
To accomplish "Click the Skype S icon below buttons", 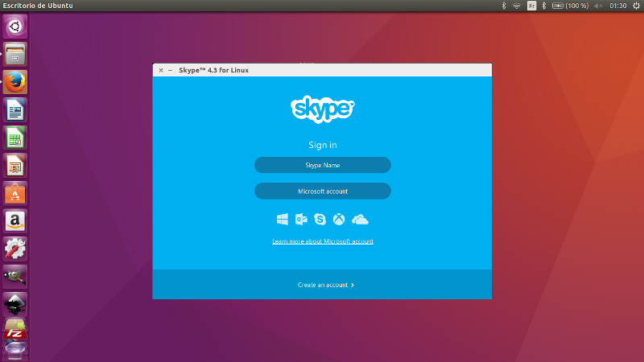I will 320,219.
